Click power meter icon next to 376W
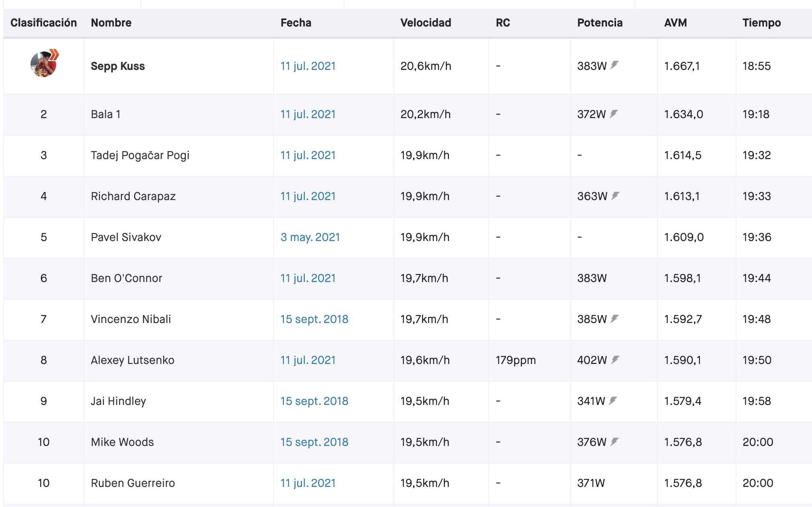Viewport: 812px width, 507px height. click(x=614, y=442)
